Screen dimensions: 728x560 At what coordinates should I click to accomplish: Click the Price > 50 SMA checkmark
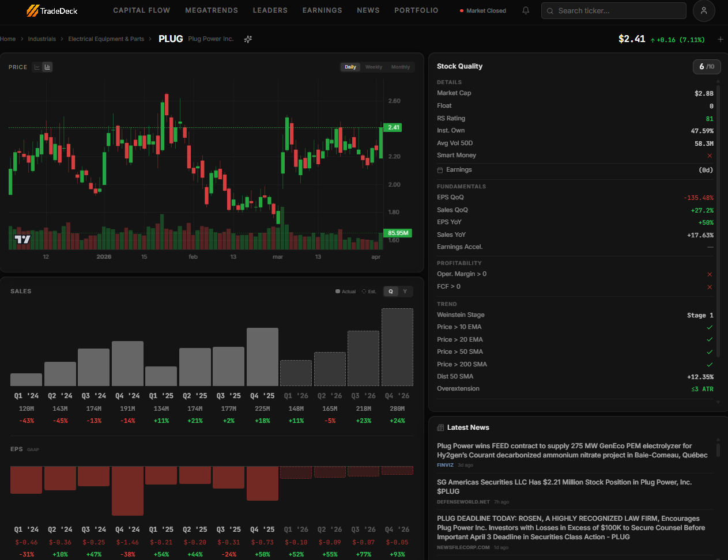coord(710,352)
